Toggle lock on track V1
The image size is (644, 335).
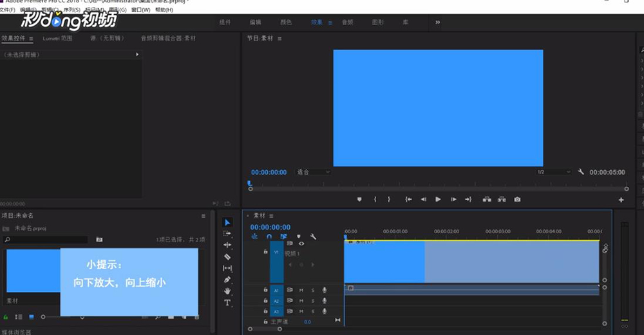pyautogui.click(x=265, y=251)
